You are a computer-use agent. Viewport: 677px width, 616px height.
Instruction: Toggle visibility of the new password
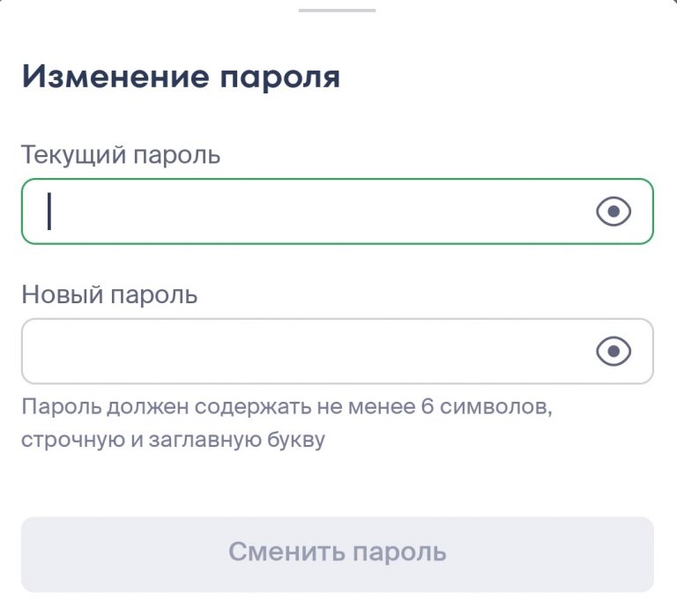click(614, 352)
